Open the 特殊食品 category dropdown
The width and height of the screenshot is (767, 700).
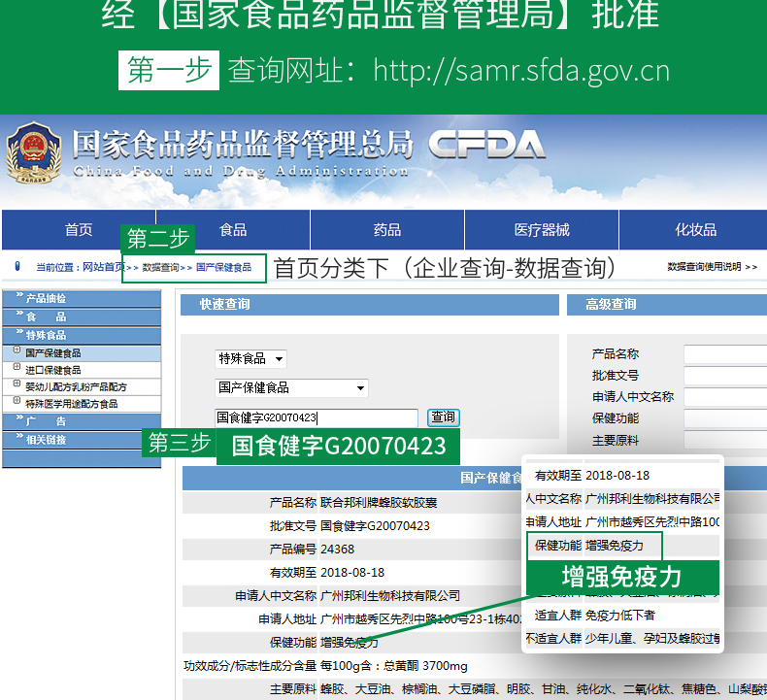tap(250, 359)
